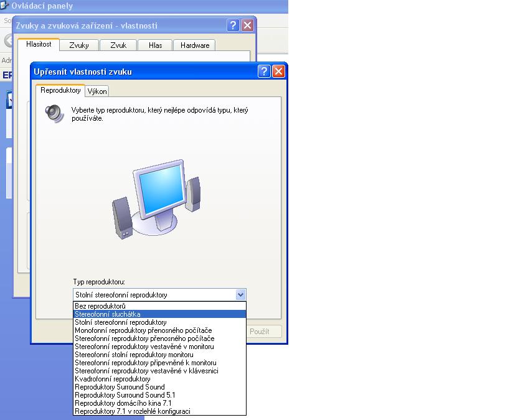Click the Ovládací panely window icon
The image size is (523, 420).
coord(4,5)
